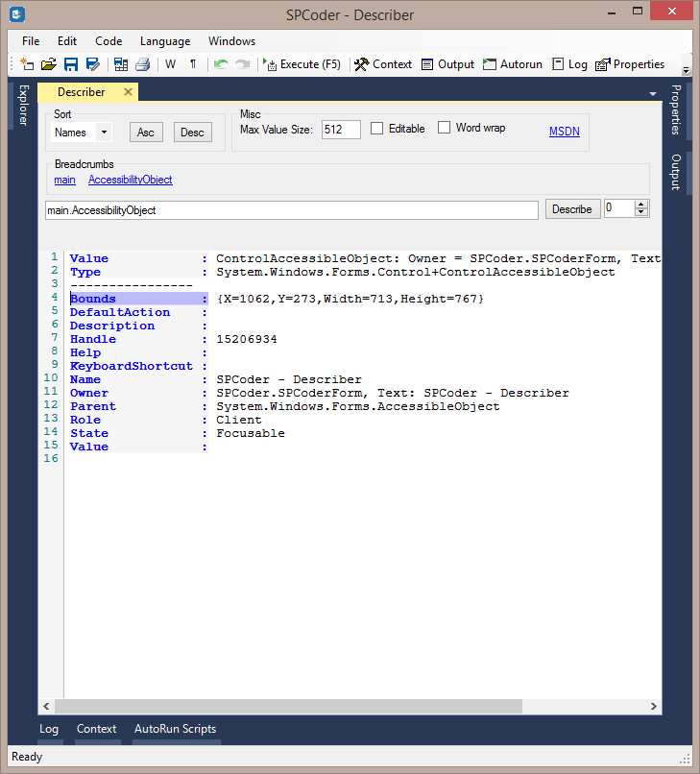Click the SPCoder app icon in title bar
The image size is (700, 774).
click(17, 14)
